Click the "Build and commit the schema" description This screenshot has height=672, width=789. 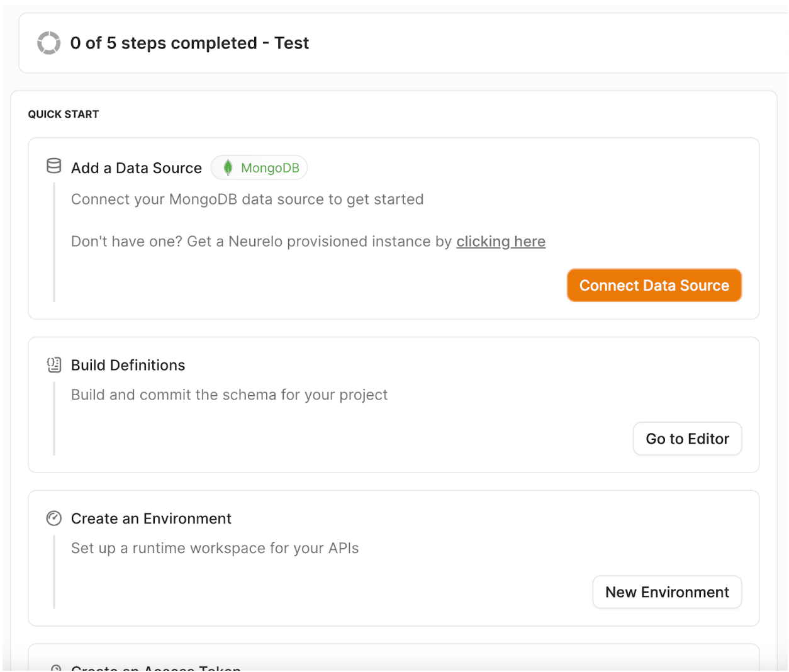pos(229,395)
